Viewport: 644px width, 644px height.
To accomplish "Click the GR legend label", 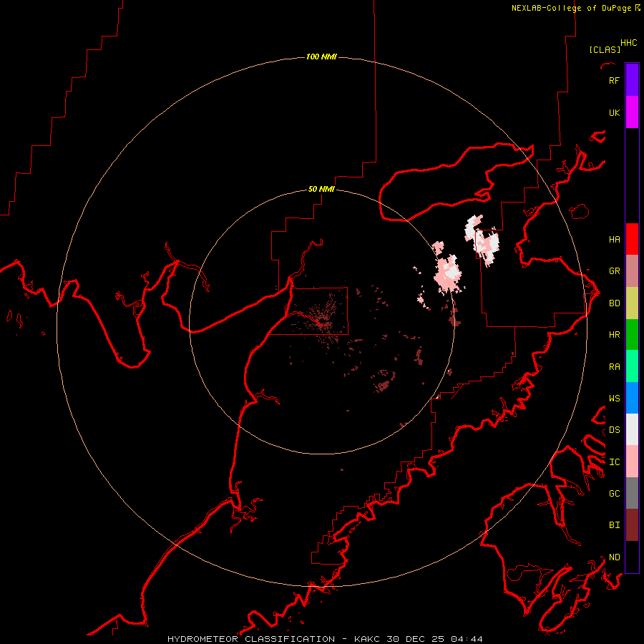I will [x=614, y=271].
